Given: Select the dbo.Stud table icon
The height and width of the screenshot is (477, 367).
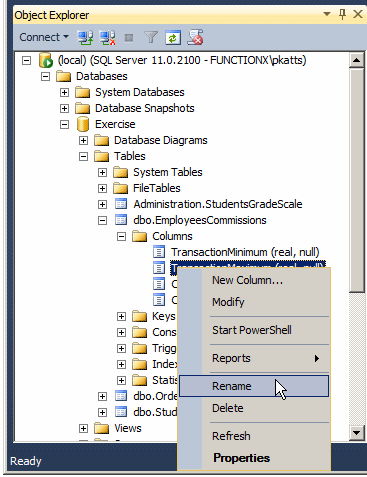Looking at the screenshot, I should click(x=121, y=412).
